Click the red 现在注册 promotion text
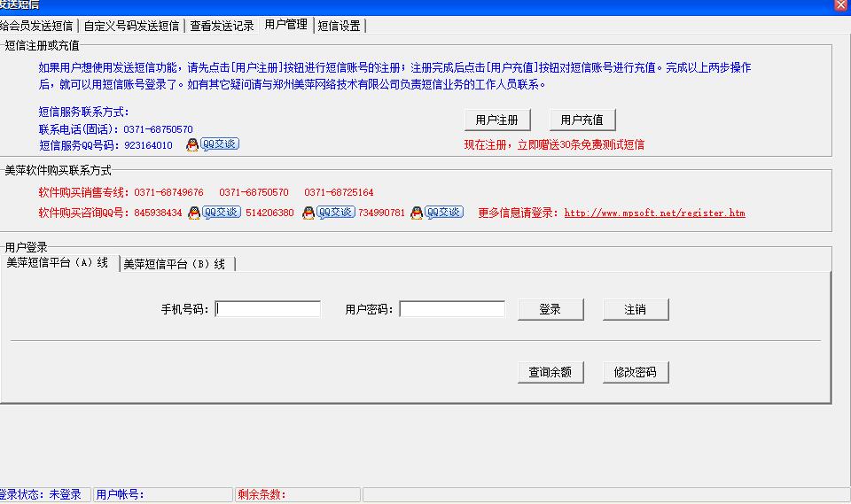Image resolution: width=851 pixels, height=504 pixels. (x=554, y=145)
